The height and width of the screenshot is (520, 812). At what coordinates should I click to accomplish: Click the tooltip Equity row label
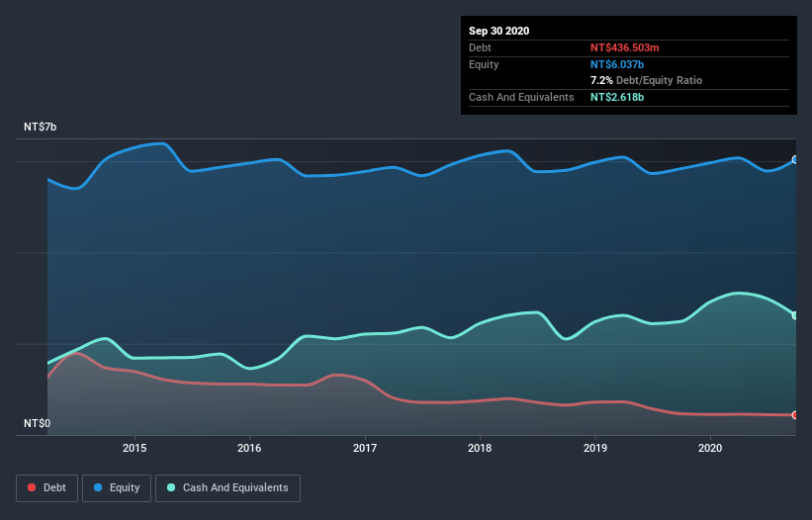(484, 64)
